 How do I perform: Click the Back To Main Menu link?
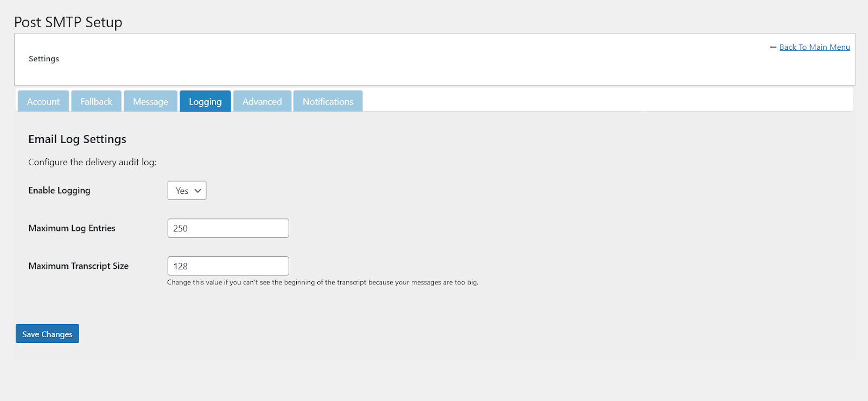point(814,47)
